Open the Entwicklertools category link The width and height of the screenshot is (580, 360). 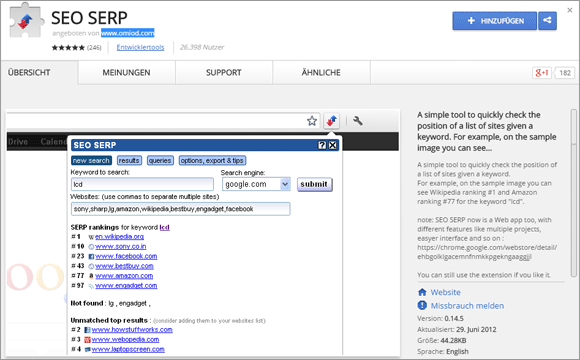(x=140, y=47)
